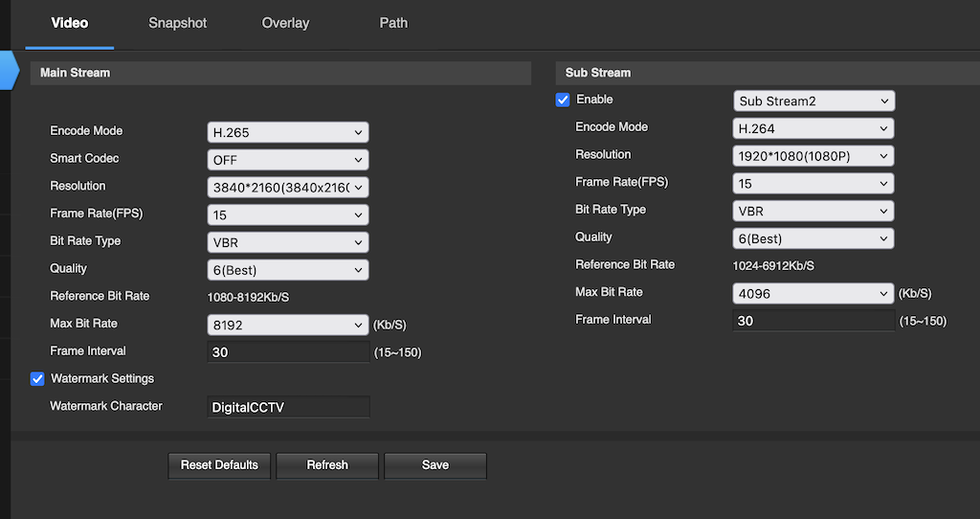This screenshot has width=980, height=519.
Task: Click Sub Stream Frame Interval field
Action: pos(813,321)
